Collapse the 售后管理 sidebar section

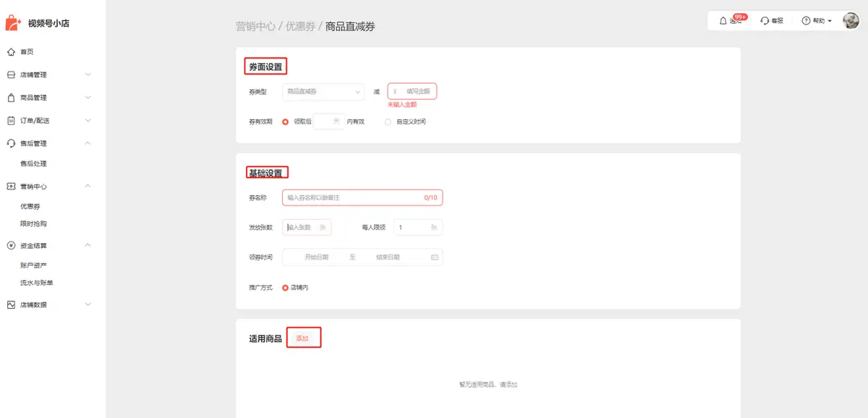point(88,143)
